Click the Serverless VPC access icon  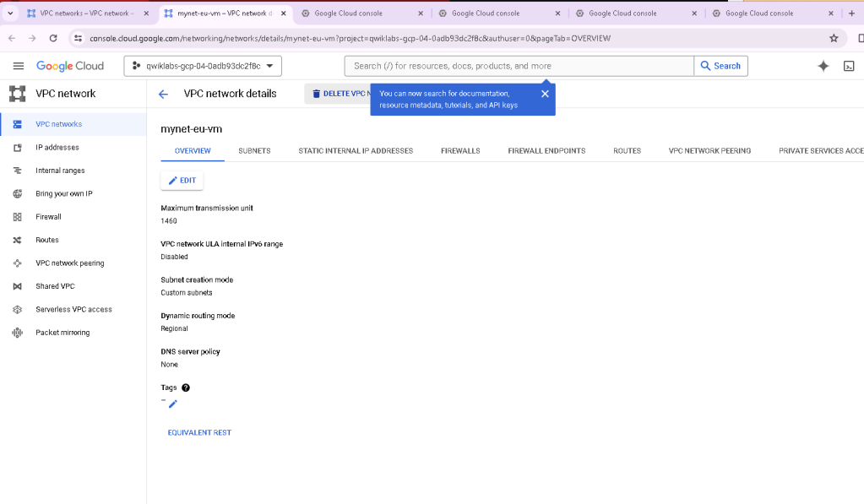18,310
